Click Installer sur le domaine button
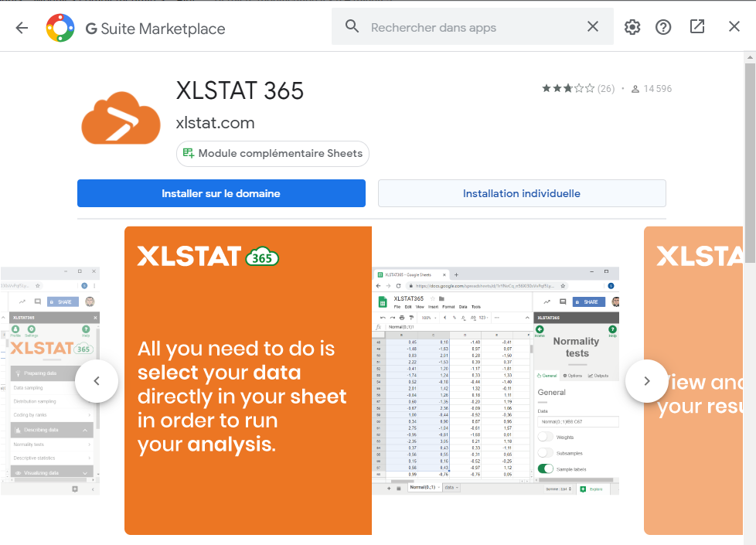Viewport: 756px width, 545px height. click(x=221, y=193)
